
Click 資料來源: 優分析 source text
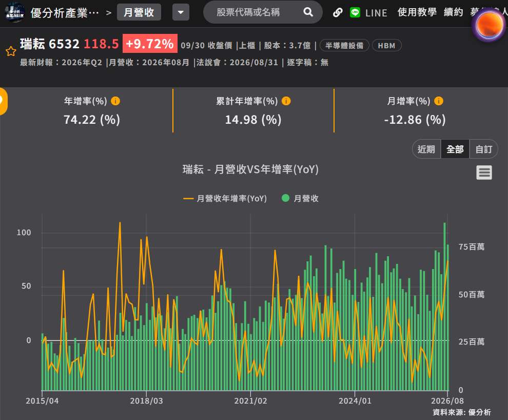[462, 412]
